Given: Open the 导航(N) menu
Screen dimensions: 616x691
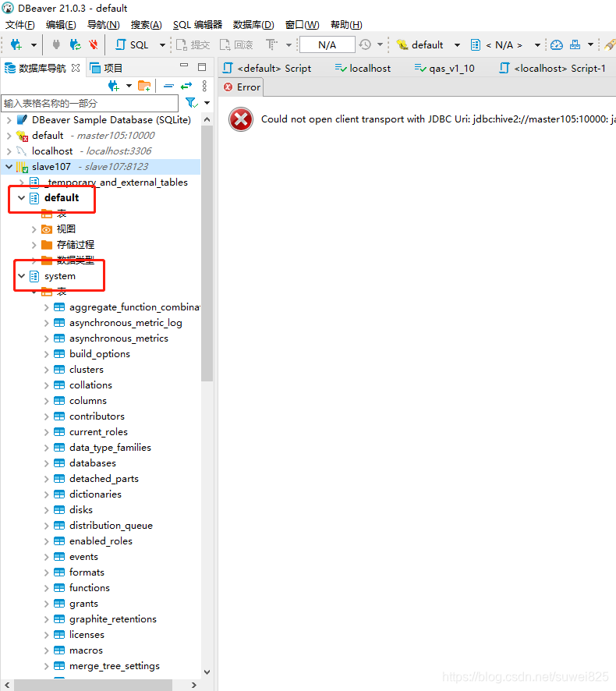Looking at the screenshot, I should tap(103, 25).
